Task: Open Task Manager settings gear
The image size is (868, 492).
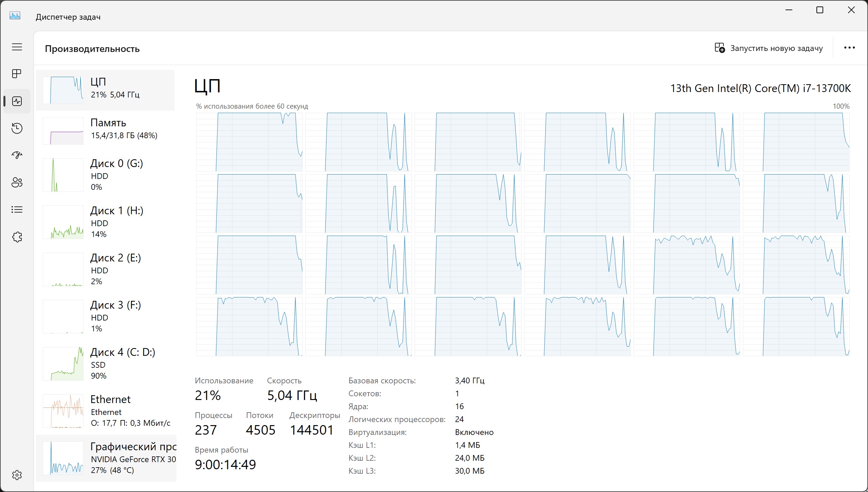Action: (17, 475)
